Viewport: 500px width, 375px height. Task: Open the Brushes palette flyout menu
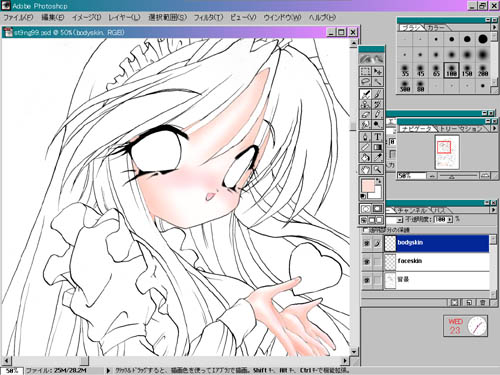(x=494, y=27)
